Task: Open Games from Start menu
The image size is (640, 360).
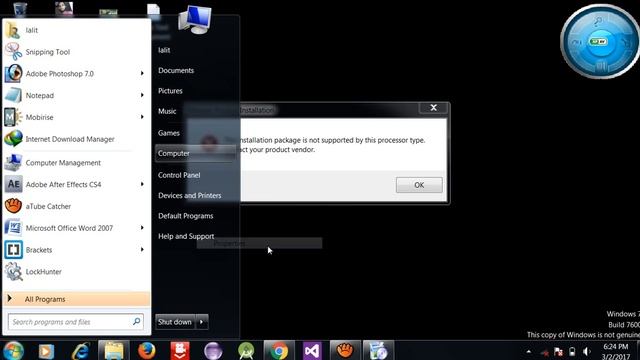Action: pos(169,133)
